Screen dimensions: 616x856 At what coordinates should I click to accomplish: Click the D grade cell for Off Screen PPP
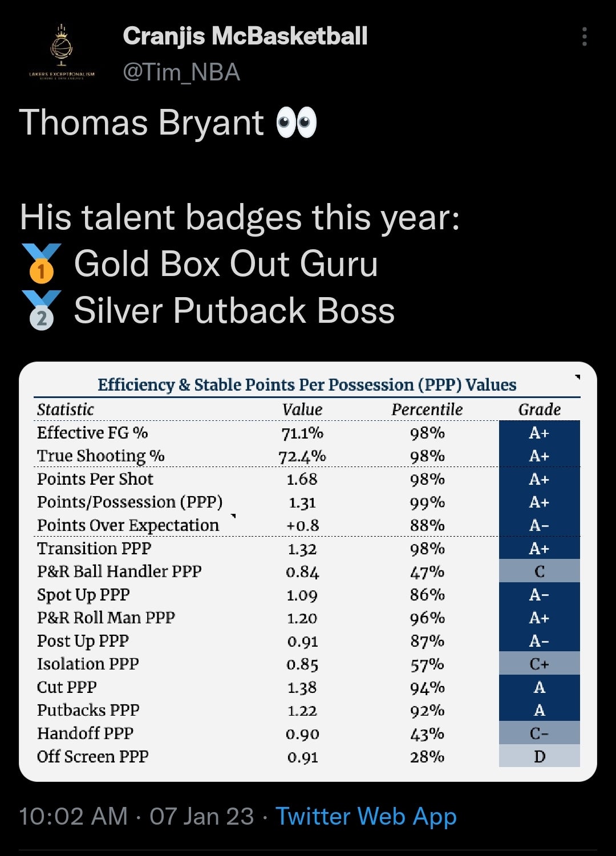coord(539,756)
